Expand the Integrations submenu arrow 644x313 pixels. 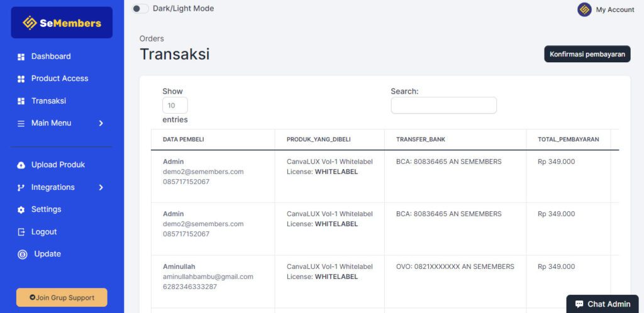coord(101,187)
